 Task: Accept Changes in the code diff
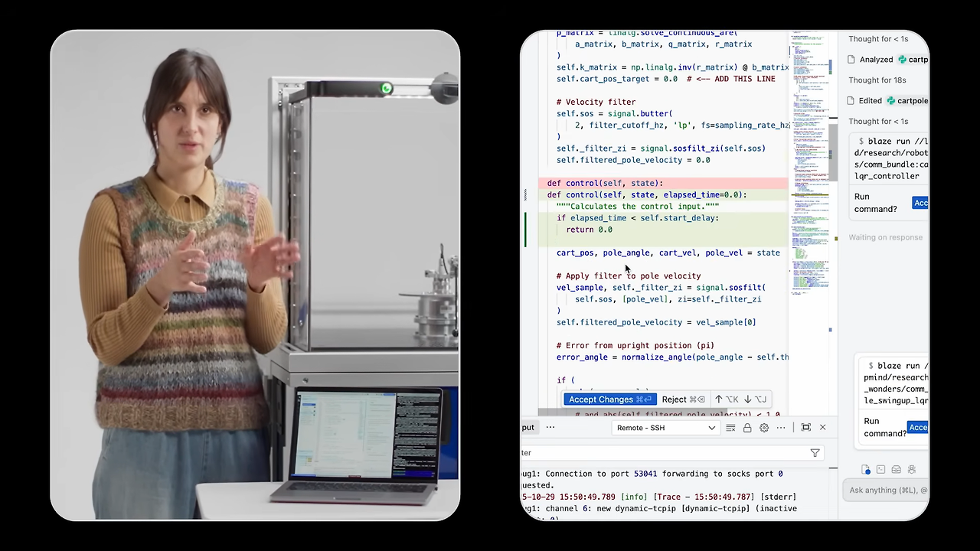pos(610,399)
